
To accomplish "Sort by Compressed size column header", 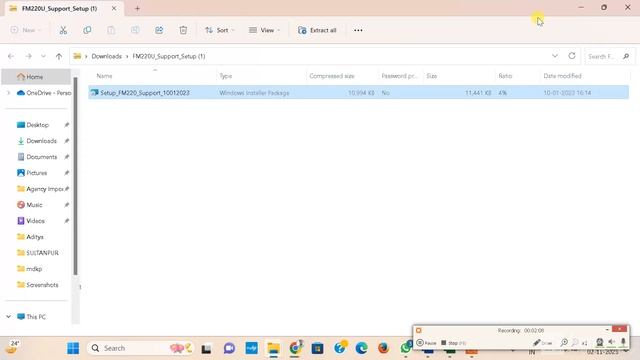I will [x=332, y=76].
